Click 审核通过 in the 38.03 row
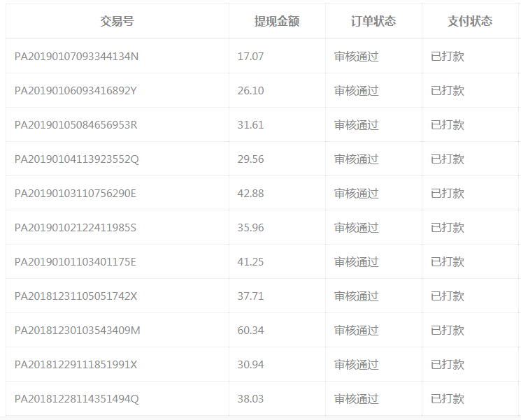Viewport: 521px width, 420px height. point(356,399)
